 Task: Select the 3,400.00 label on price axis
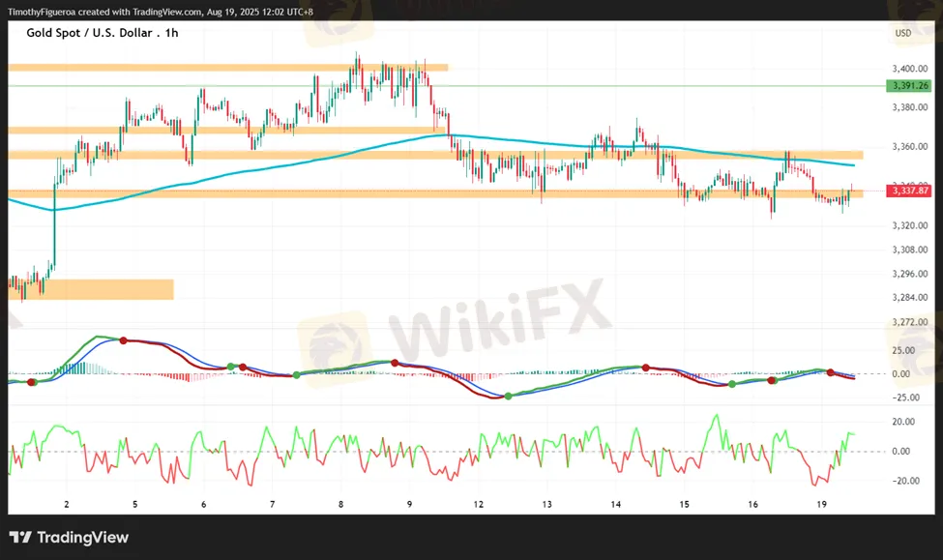tap(909, 69)
